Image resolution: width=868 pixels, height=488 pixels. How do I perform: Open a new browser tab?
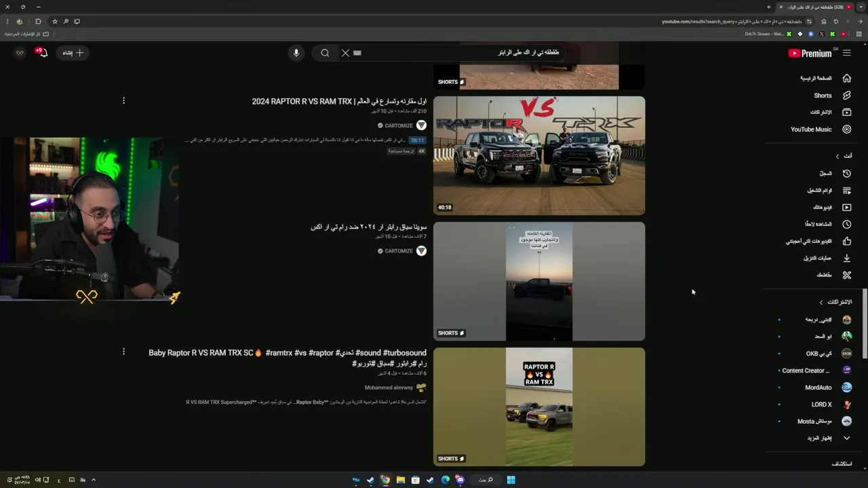coord(768,7)
